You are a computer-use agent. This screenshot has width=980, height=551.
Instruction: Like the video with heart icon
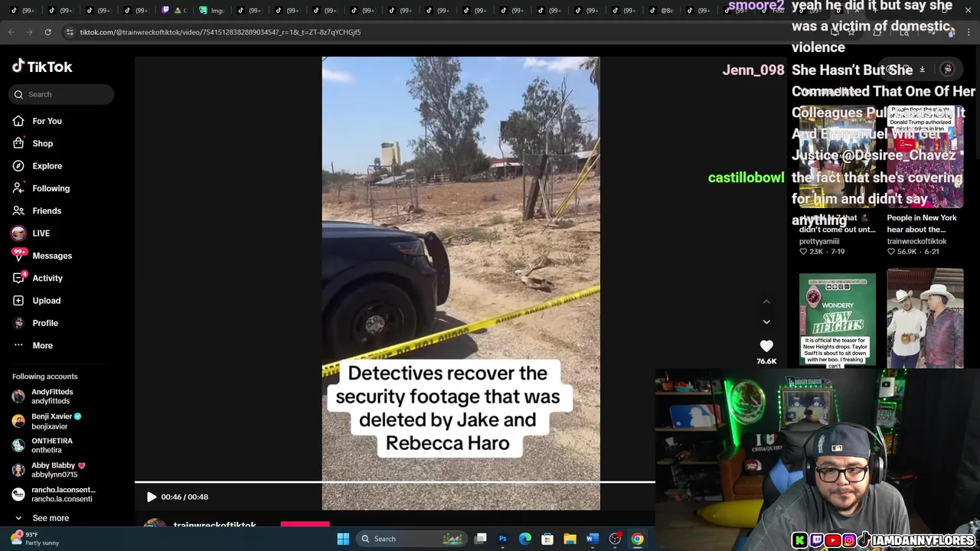coord(766,346)
